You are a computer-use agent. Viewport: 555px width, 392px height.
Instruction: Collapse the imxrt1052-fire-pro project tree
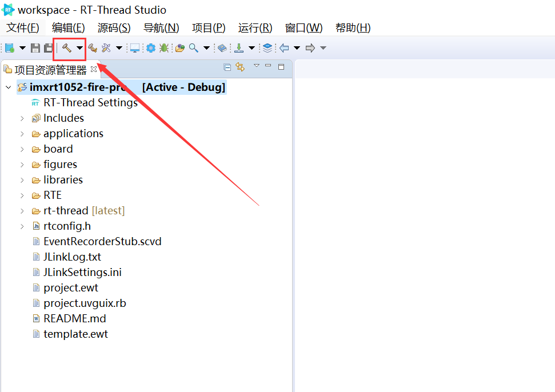[x=8, y=87]
